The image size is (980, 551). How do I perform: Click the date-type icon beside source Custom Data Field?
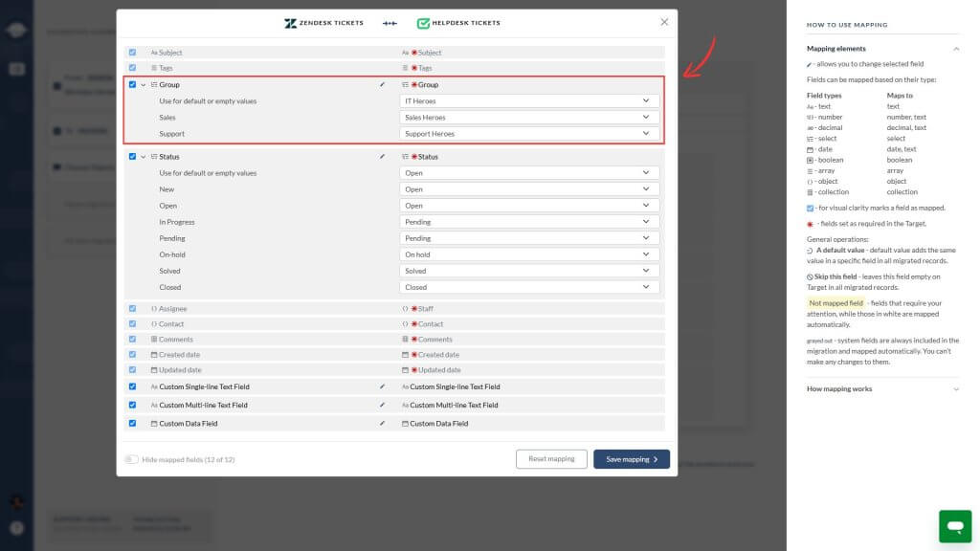pos(154,424)
